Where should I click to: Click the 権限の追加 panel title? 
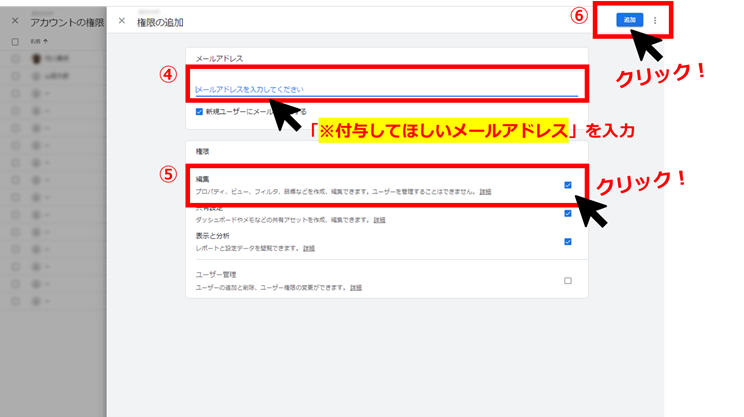pyautogui.click(x=160, y=22)
